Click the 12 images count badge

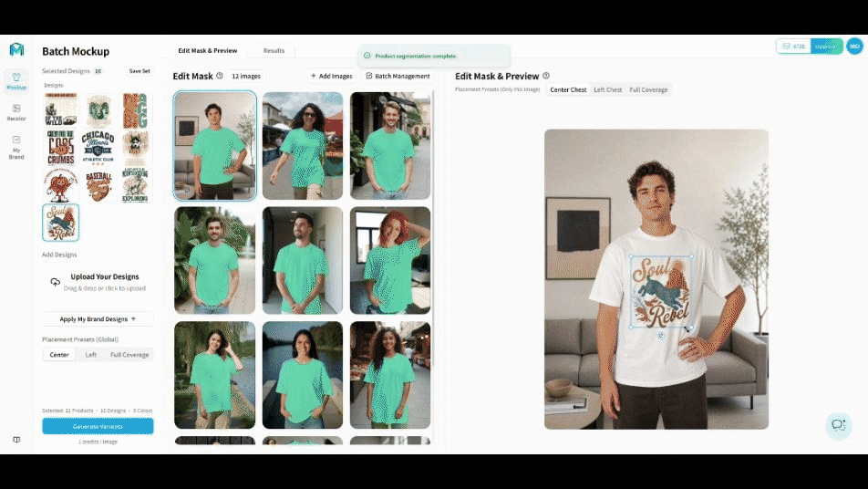[x=246, y=76]
